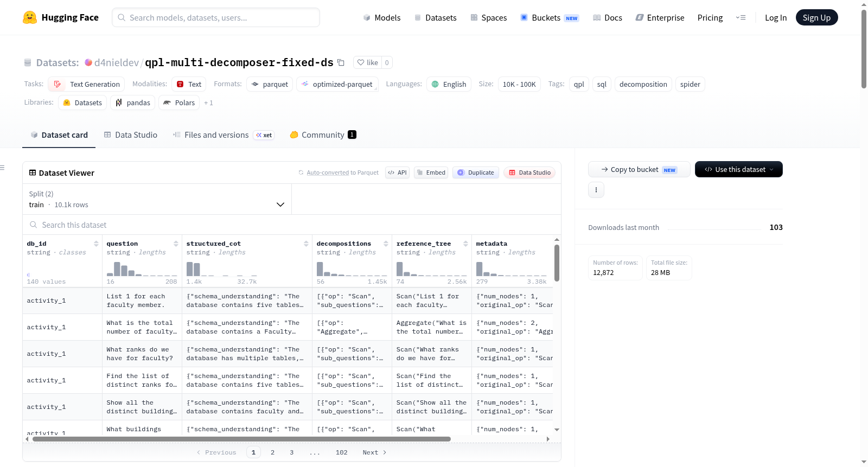Image resolution: width=868 pixels, height=467 pixels.
Task: Go to page 2 of the table
Action: point(272,452)
